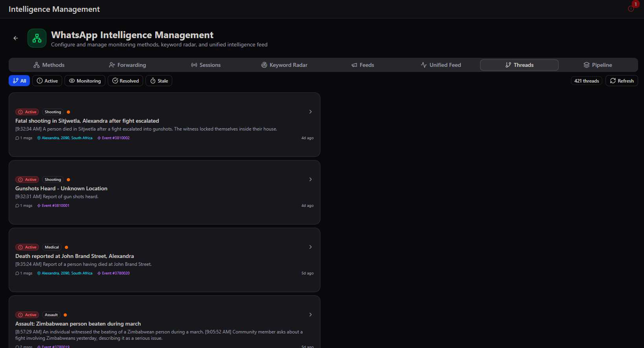Click orange dot on Assault thread
Image resolution: width=644 pixels, height=348 pixels.
(x=65, y=315)
